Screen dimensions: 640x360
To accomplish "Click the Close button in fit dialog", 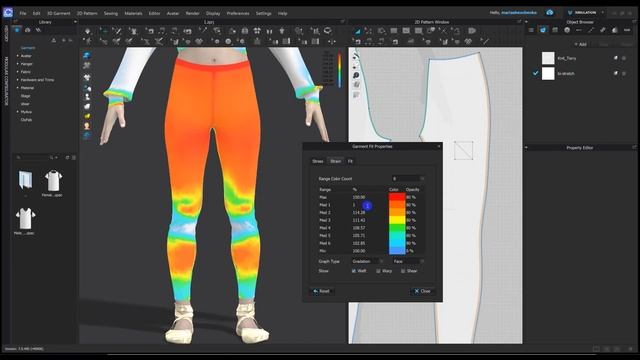I will (x=423, y=291).
